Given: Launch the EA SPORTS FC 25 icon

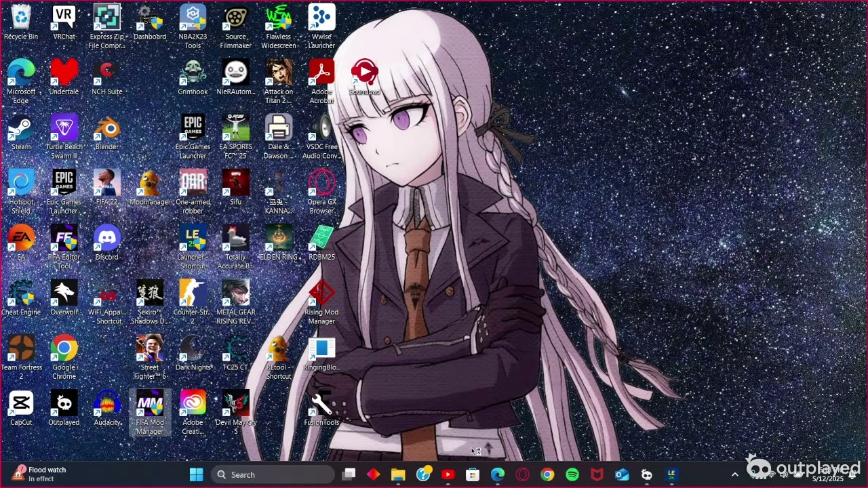Looking at the screenshot, I should pyautogui.click(x=235, y=137).
